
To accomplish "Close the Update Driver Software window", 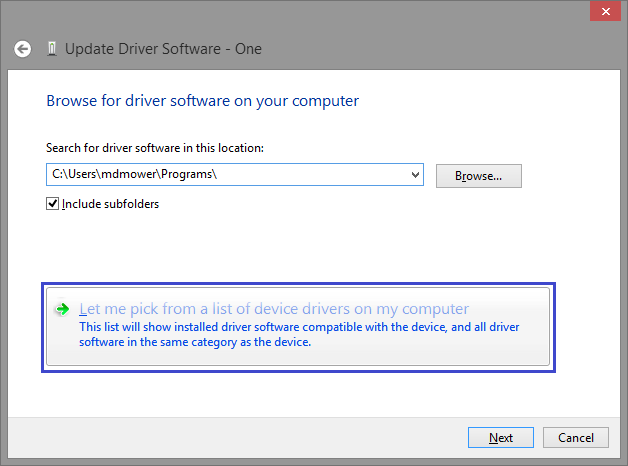I will 606,11.
